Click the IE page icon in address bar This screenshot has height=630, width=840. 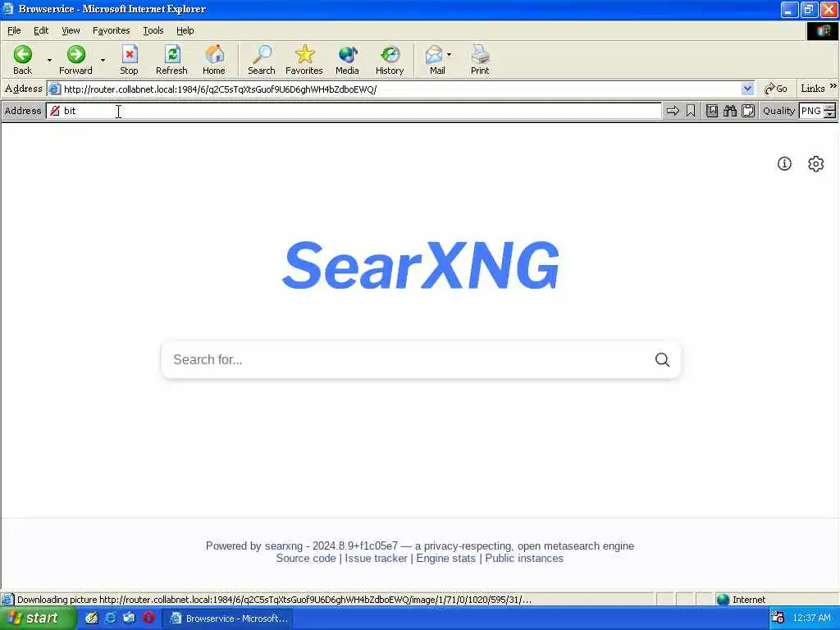(55, 89)
